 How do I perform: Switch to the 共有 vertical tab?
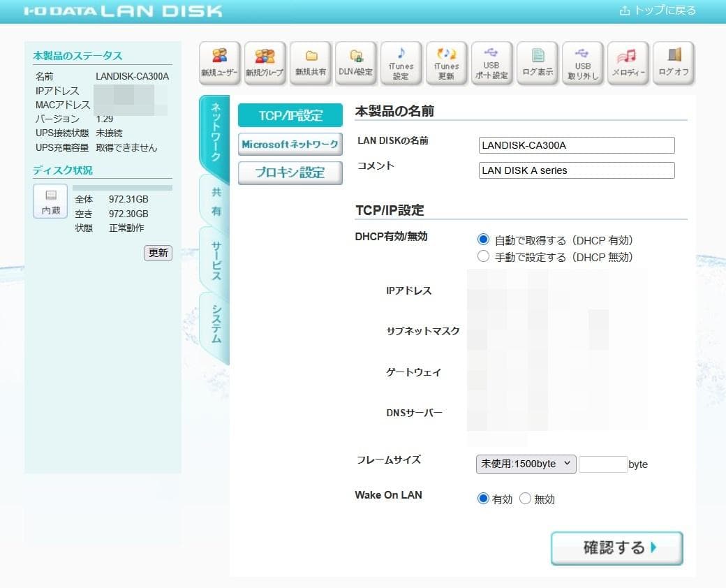pos(216,202)
